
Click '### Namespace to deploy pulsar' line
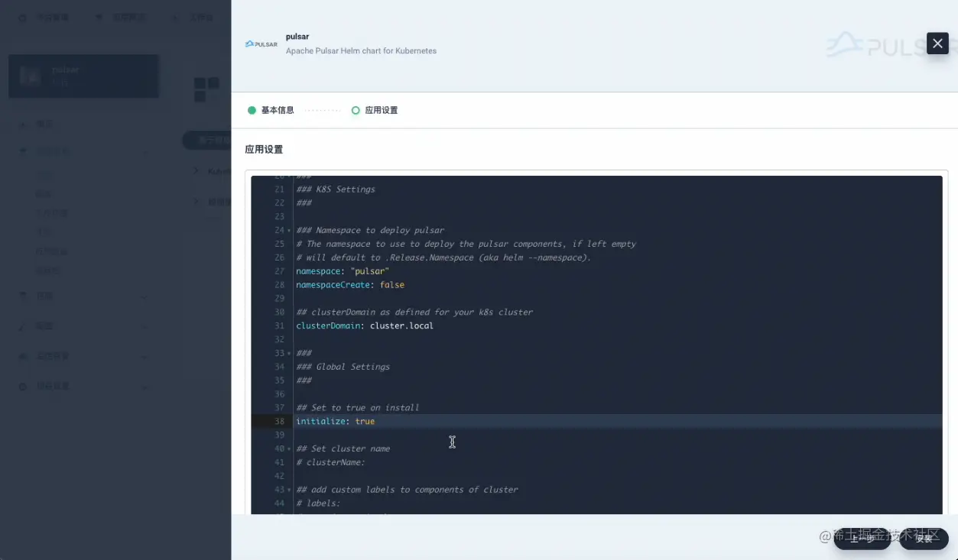coord(370,230)
